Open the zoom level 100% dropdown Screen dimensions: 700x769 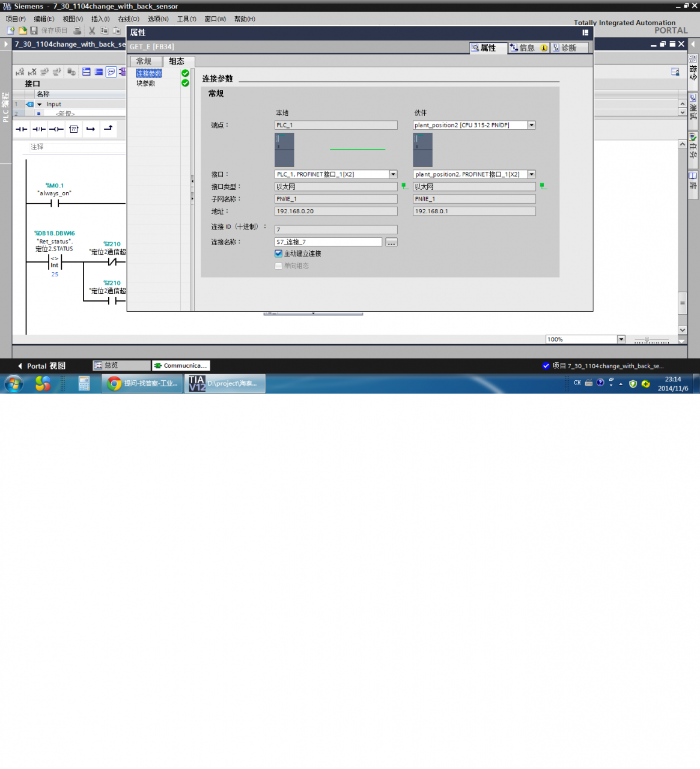[621, 339]
